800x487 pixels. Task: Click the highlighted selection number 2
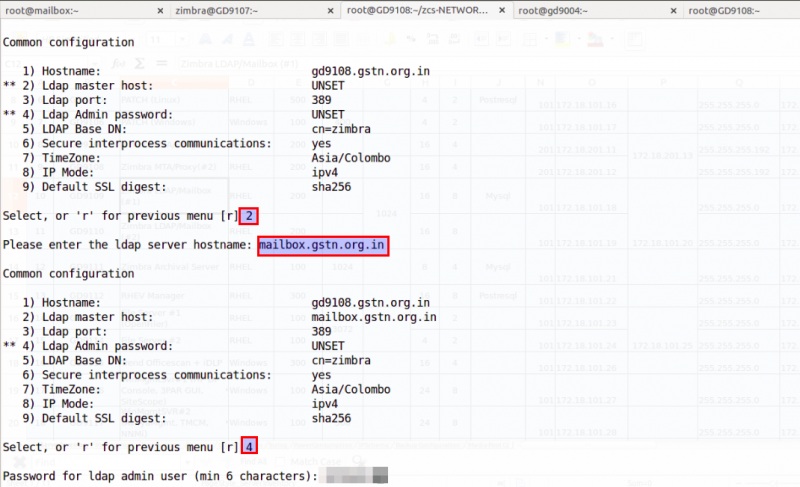(249, 216)
